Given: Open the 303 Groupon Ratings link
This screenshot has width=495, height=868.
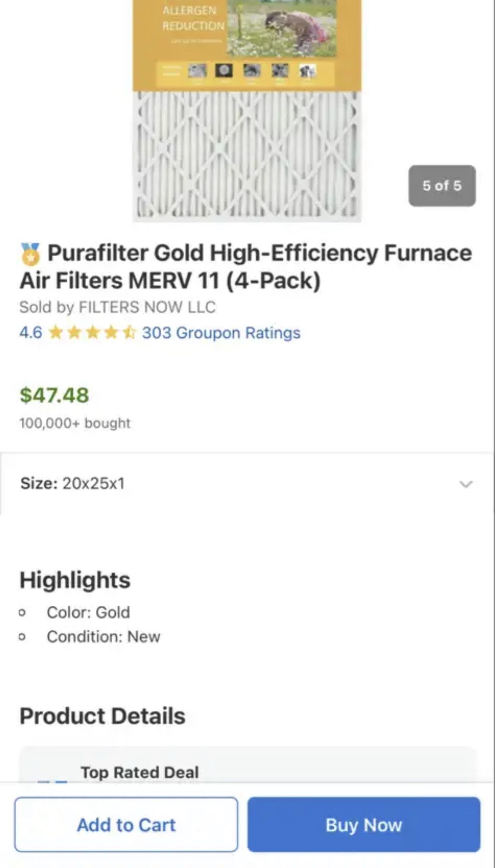Looking at the screenshot, I should click(x=221, y=333).
